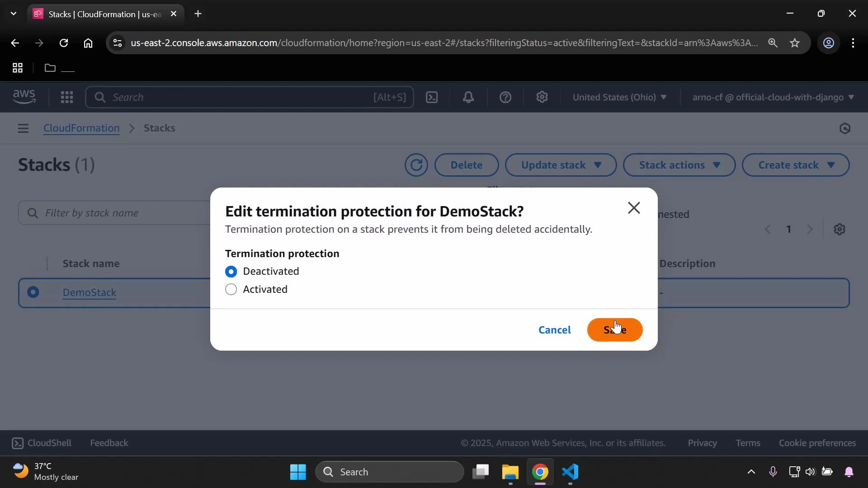The height and width of the screenshot is (488, 868).
Task: Save the termination protection change
Action: pyautogui.click(x=614, y=330)
